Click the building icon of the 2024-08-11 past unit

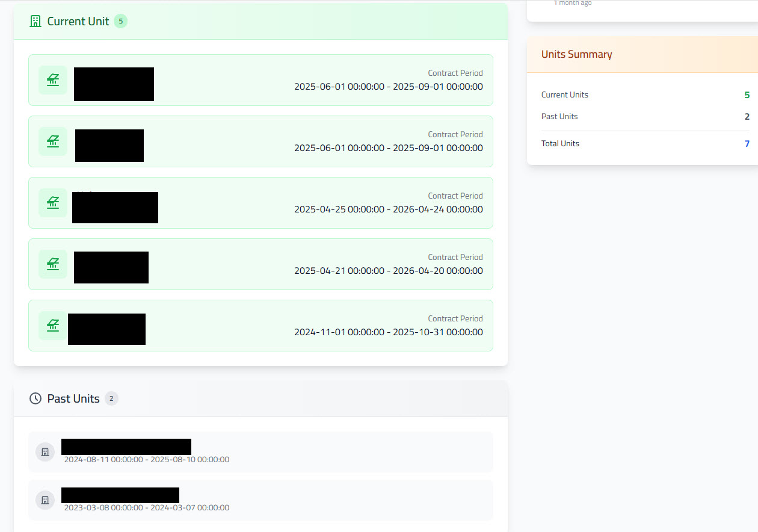click(x=45, y=452)
